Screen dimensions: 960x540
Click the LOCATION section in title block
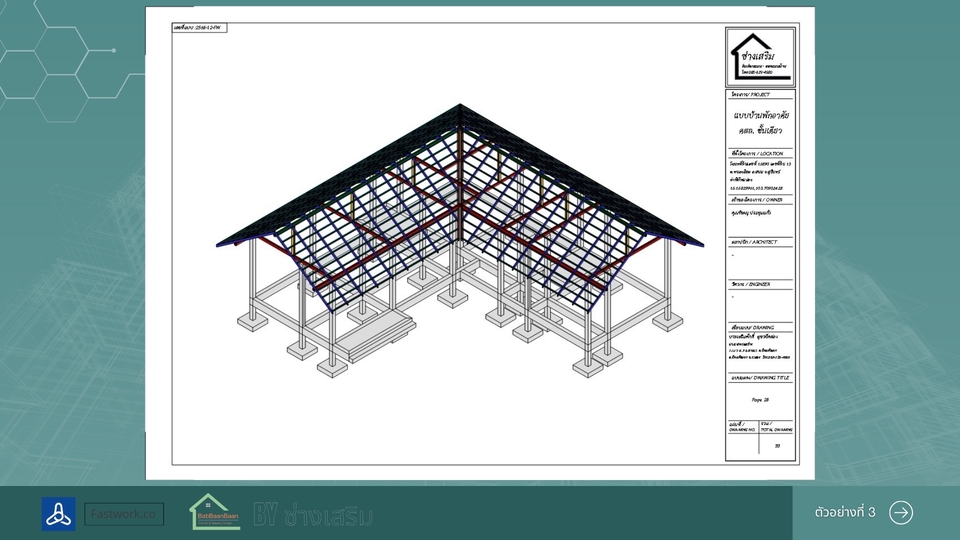[760, 171]
